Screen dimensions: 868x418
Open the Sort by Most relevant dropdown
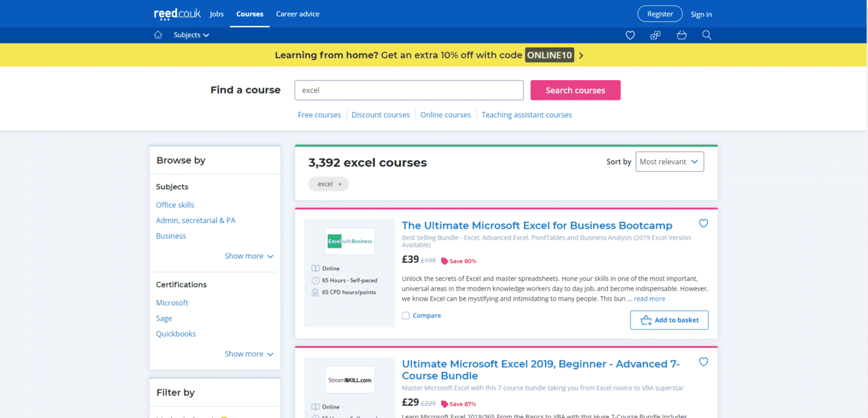pos(669,161)
